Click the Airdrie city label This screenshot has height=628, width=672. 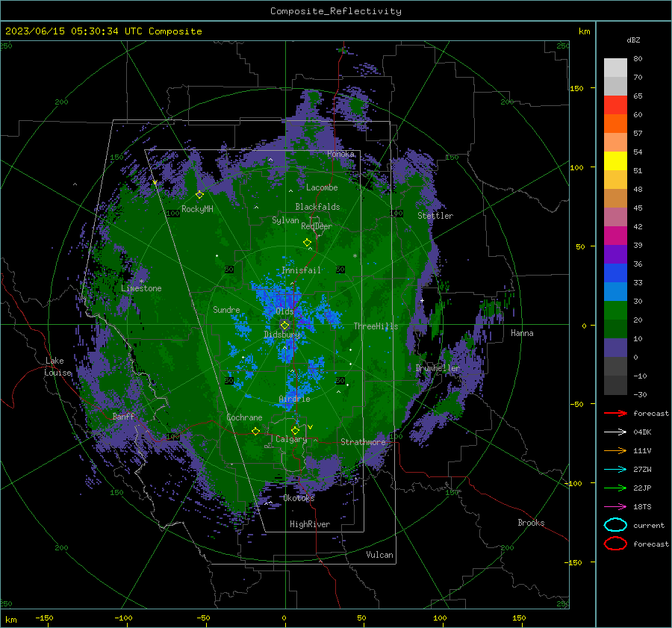pyautogui.click(x=294, y=399)
